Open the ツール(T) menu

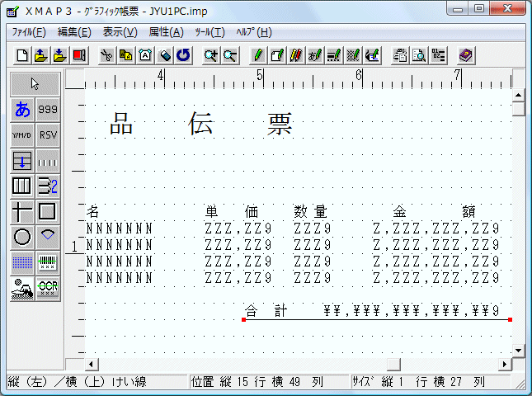pos(210,32)
